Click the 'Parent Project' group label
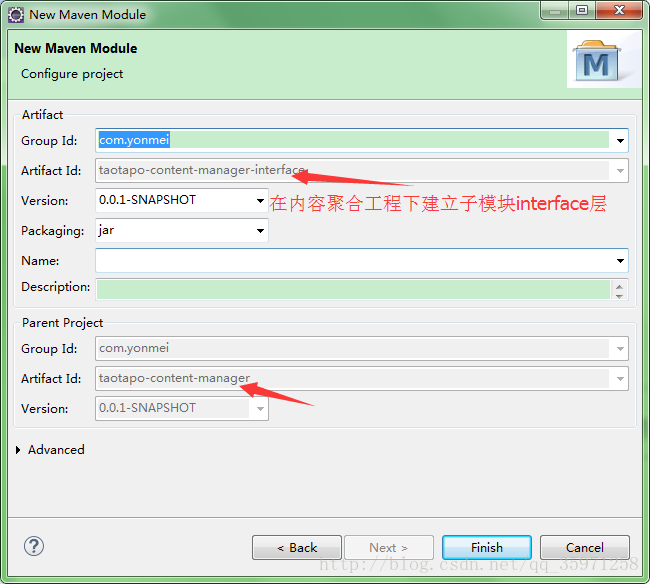This screenshot has height=584, width=650. point(63,323)
